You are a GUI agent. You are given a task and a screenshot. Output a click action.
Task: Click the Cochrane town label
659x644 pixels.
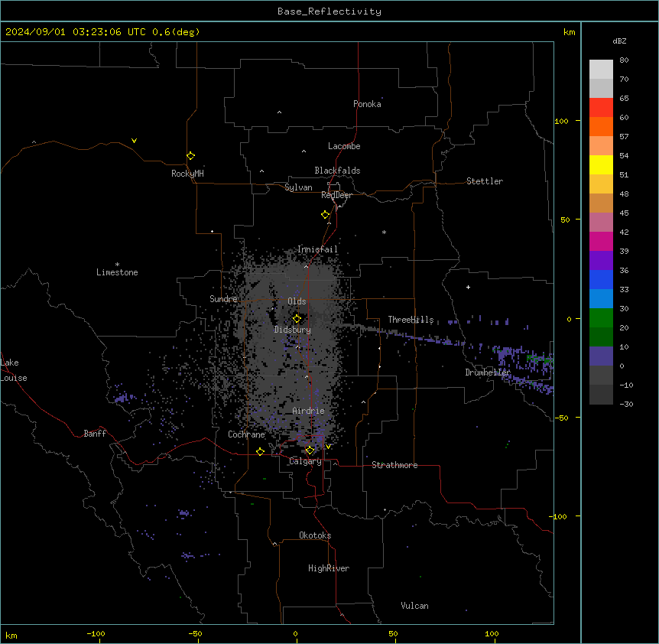[246, 434]
